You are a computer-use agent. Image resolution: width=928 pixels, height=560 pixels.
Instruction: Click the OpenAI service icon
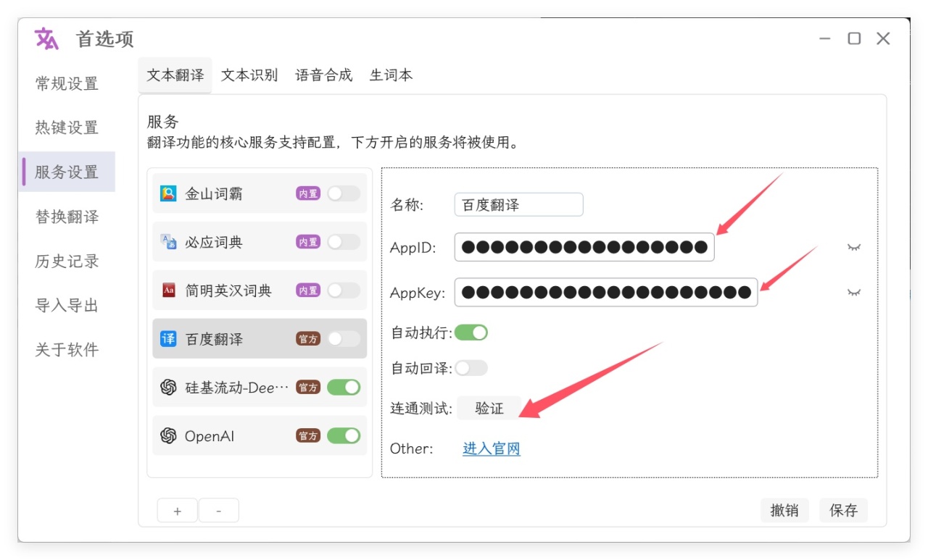coord(168,436)
